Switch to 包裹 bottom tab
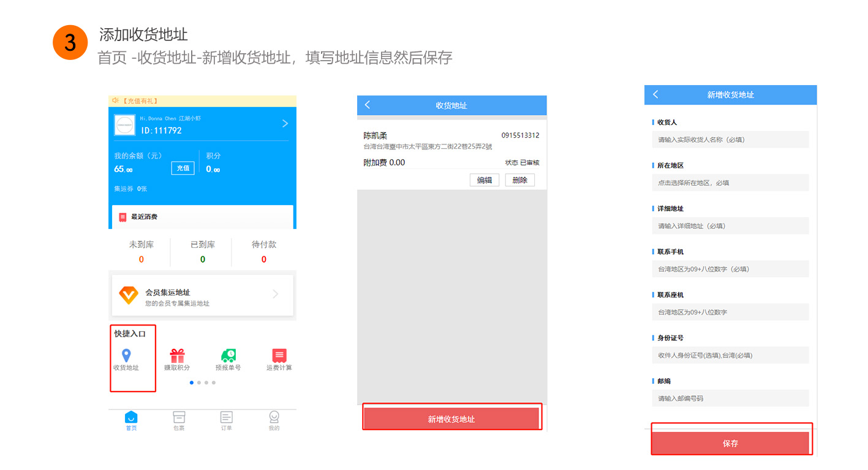Image resolution: width=868 pixels, height=470 pixels. [x=179, y=419]
